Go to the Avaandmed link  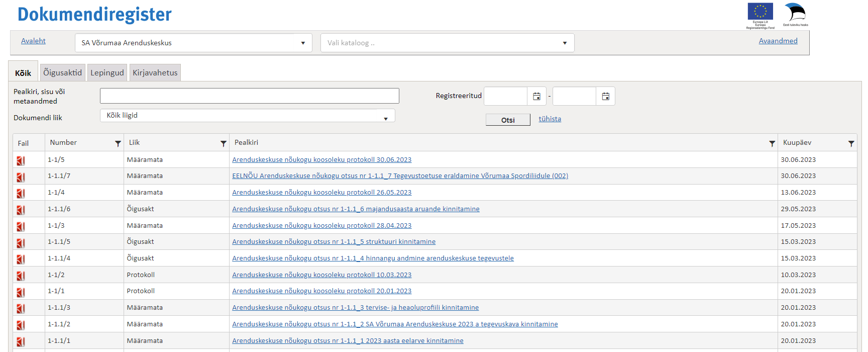pyautogui.click(x=778, y=41)
